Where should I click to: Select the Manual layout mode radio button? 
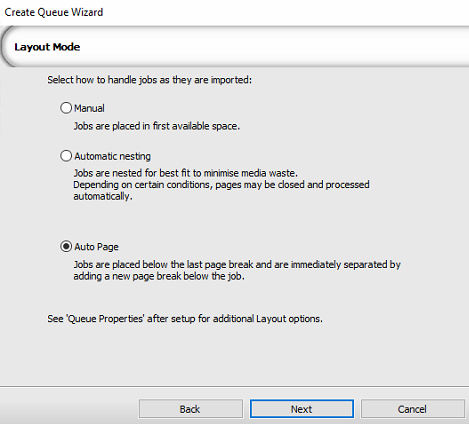pos(66,108)
